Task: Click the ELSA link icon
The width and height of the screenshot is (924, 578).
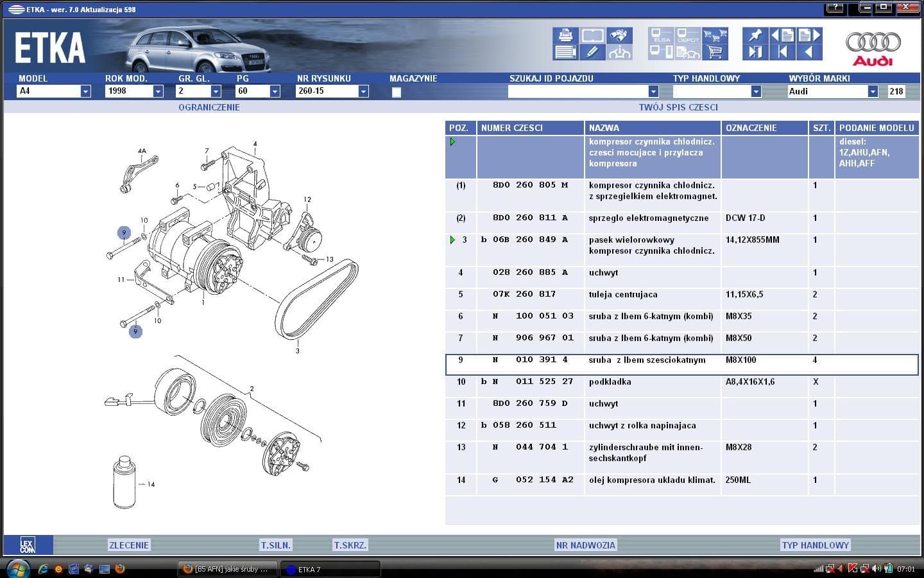Action: tap(661, 35)
